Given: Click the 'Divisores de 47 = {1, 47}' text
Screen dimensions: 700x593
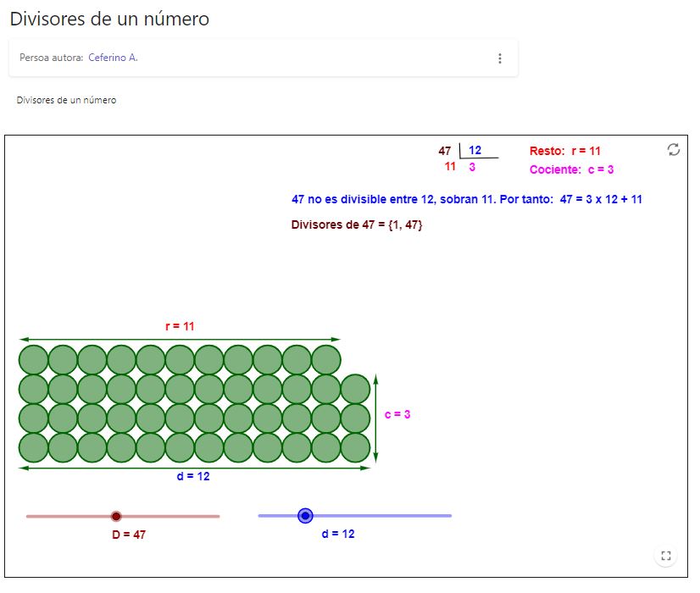Looking at the screenshot, I should pyautogui.click(x=357, y=224).
